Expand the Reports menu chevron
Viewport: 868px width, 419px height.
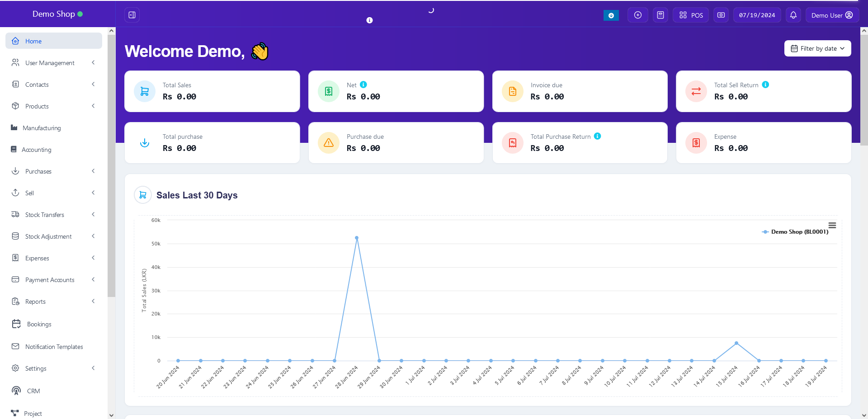click(93, 301)
